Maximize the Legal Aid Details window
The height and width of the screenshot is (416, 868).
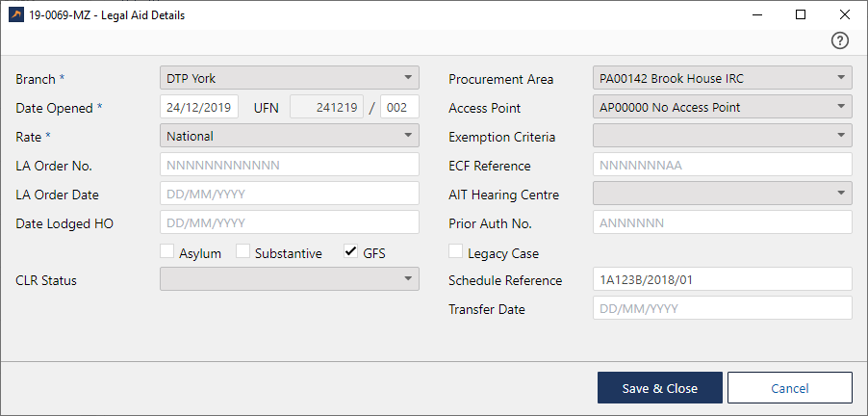coord(801,15)
